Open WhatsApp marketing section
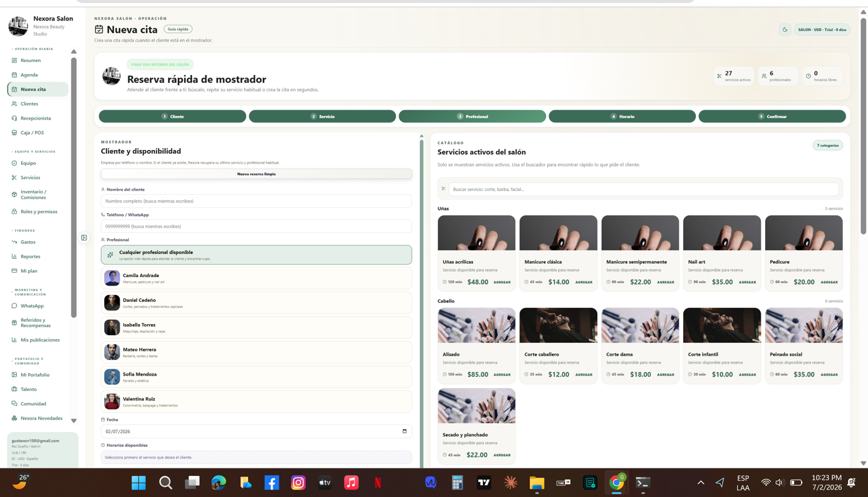This screenshot has height=497, width=868. (38, 306)
